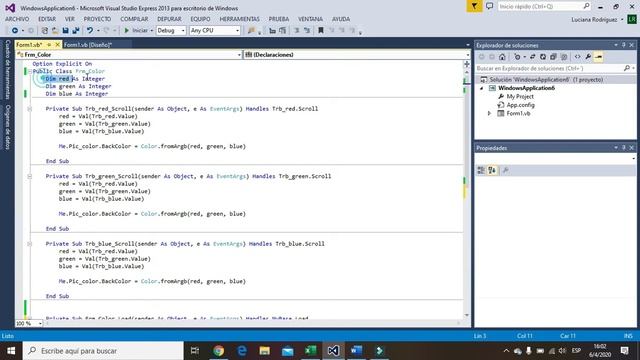Click the View Code icon in Solution Explorer
Viewport: 640px width, 360px height.
pos(577,57)
